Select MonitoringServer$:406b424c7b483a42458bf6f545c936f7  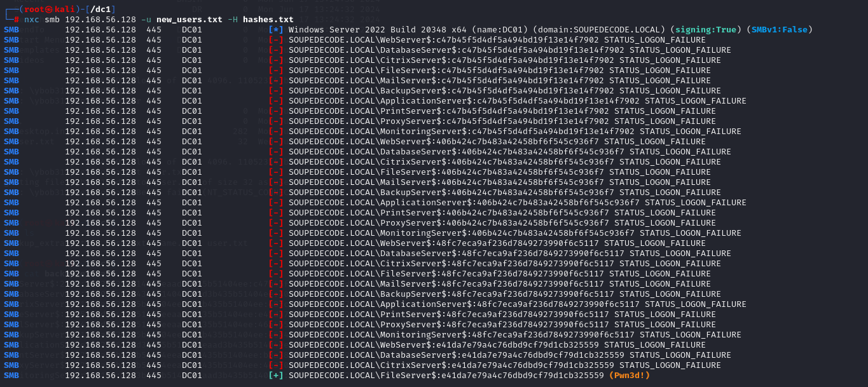(x=507, y=233)
